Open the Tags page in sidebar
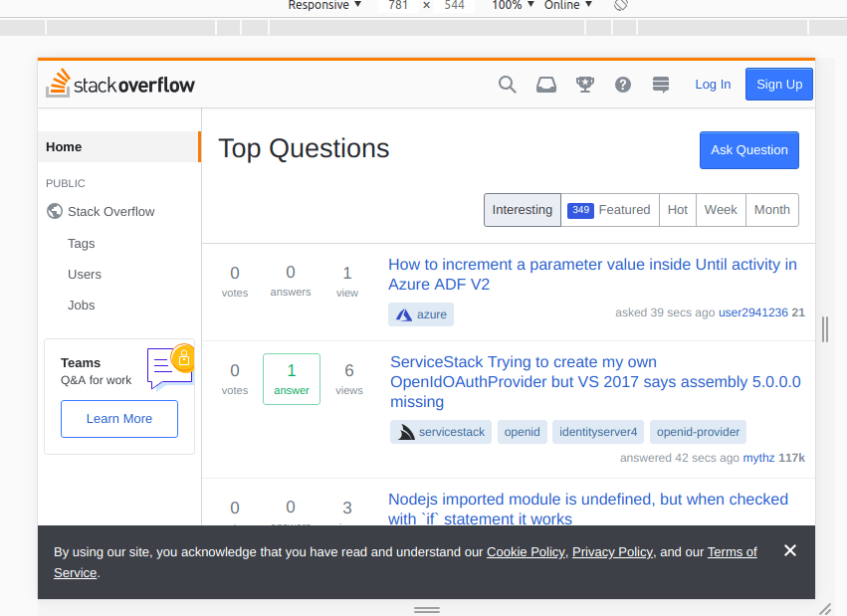Screen dimensions: 847x616 tap(82, 244)
